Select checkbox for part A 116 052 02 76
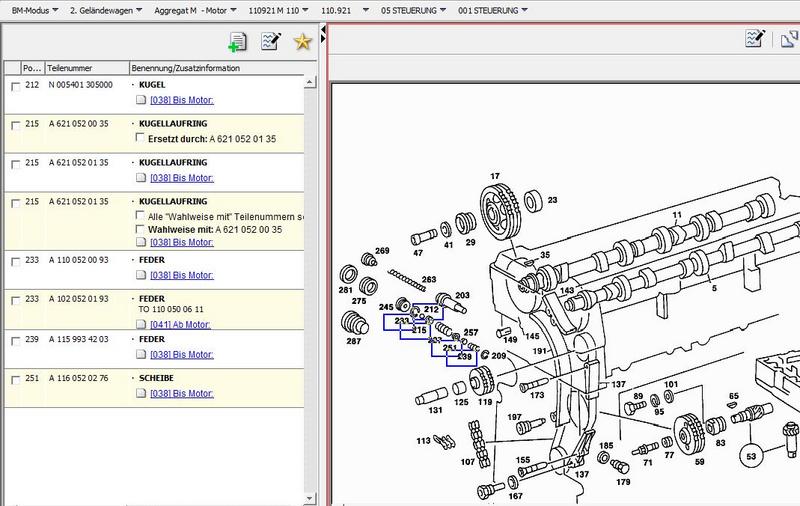This screenshot has height=506, width=800. click(14, 381)
